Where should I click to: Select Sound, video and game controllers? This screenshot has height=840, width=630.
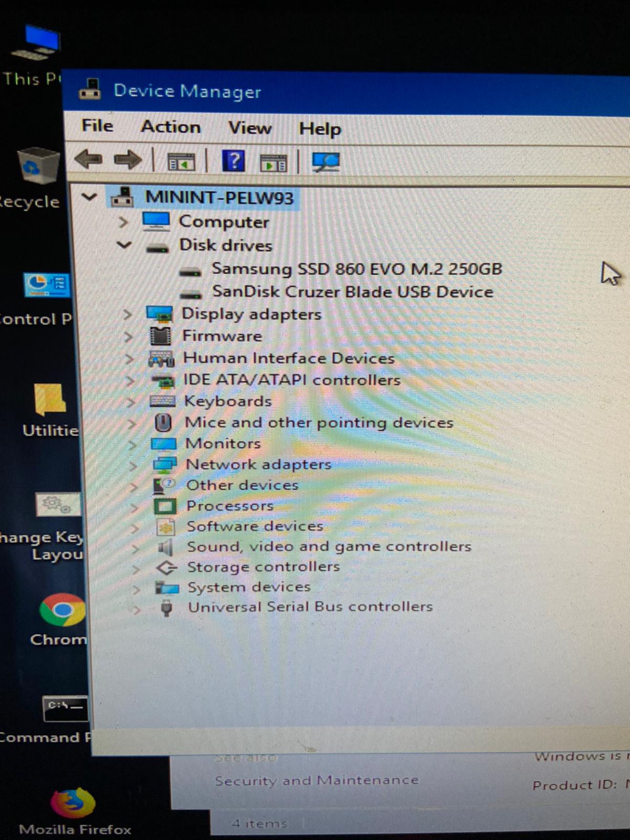tap(329, 547)
